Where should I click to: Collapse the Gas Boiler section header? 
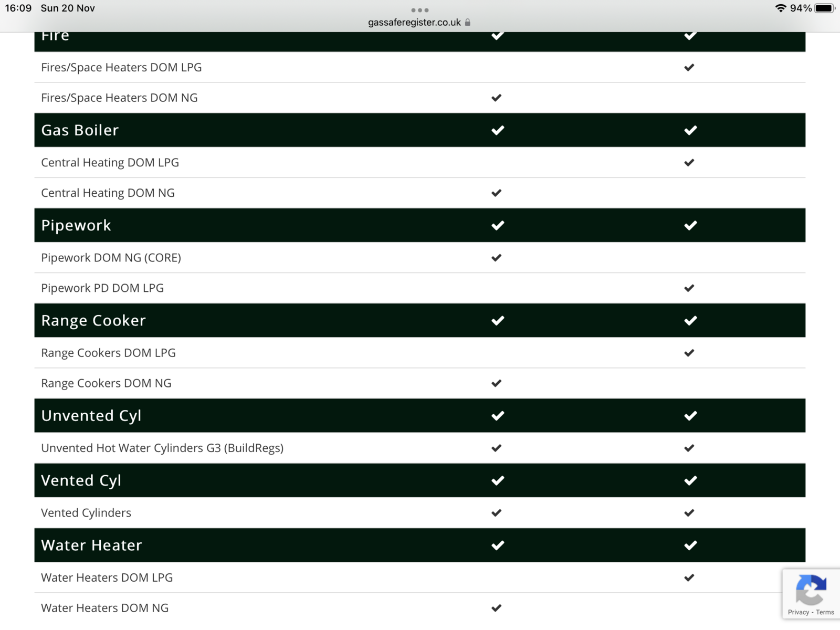click(80, 130)
